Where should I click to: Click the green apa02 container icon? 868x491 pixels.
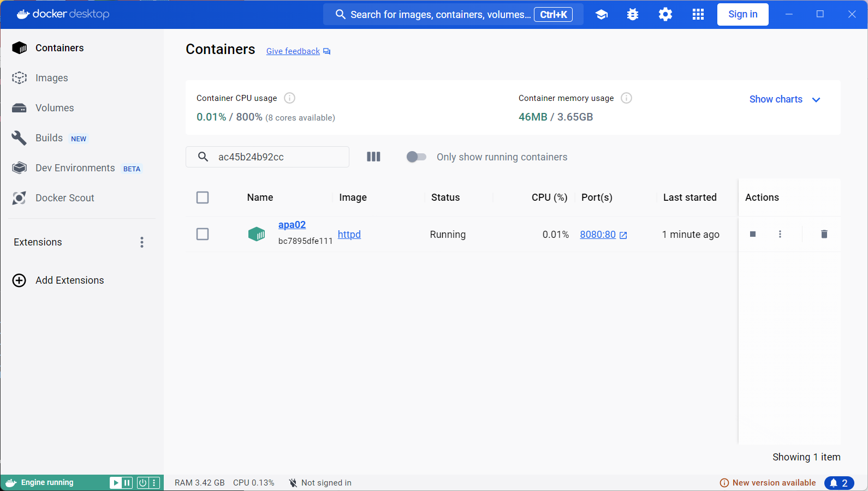tap(257, 234)
